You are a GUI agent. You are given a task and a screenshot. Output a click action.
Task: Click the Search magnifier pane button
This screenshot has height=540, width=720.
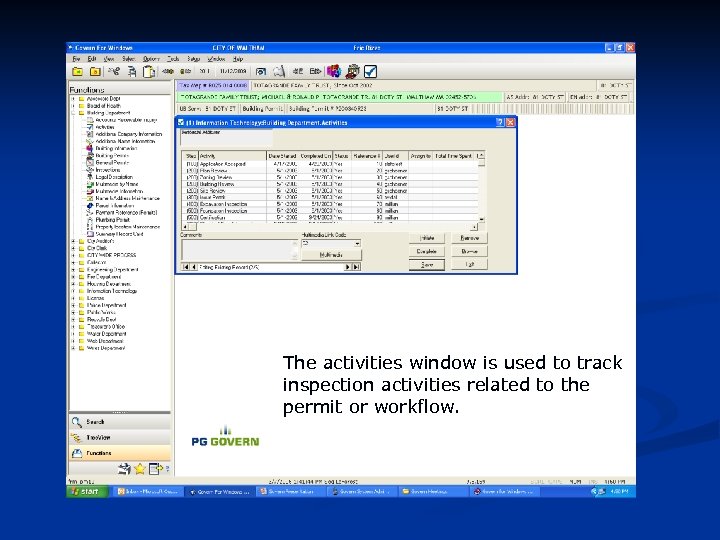(120, 422)
